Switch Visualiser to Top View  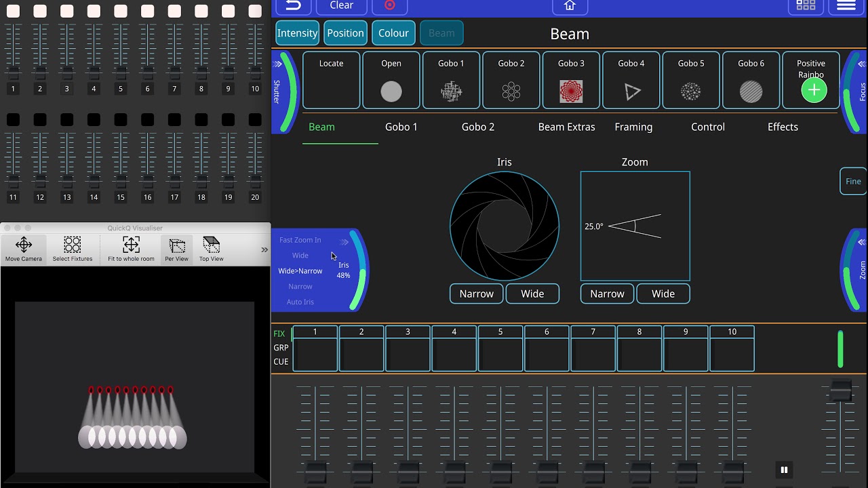click(x=212, y=249)
